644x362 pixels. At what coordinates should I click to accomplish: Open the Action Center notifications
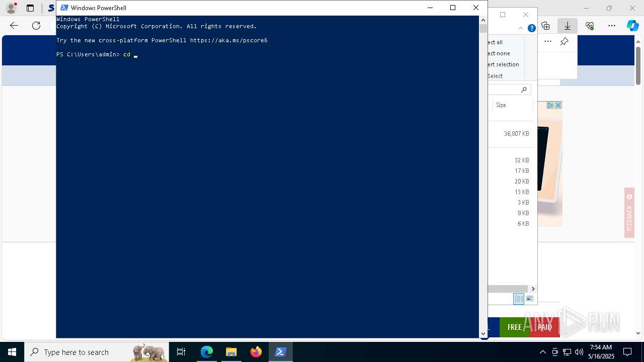point(627,352)
